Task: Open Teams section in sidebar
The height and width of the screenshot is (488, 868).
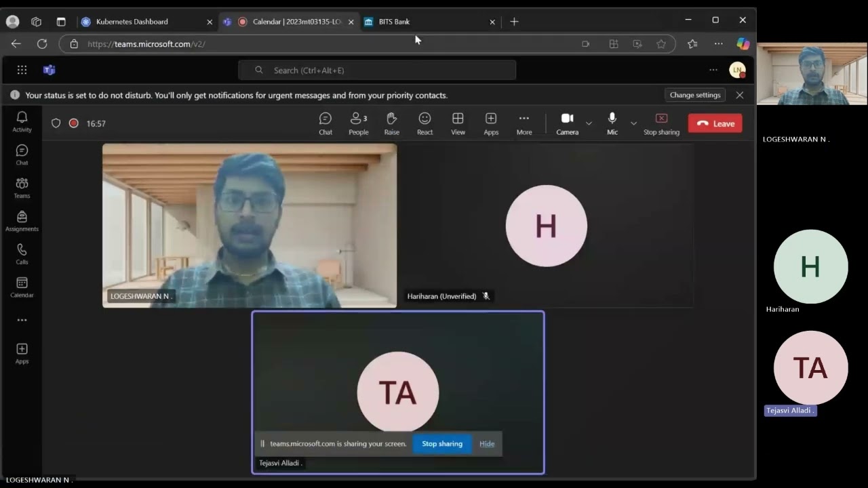Action: click(22, 188)
